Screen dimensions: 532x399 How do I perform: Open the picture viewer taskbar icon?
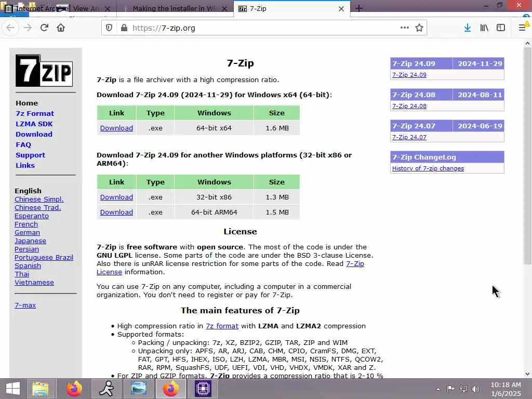click(x=138, y=389)
